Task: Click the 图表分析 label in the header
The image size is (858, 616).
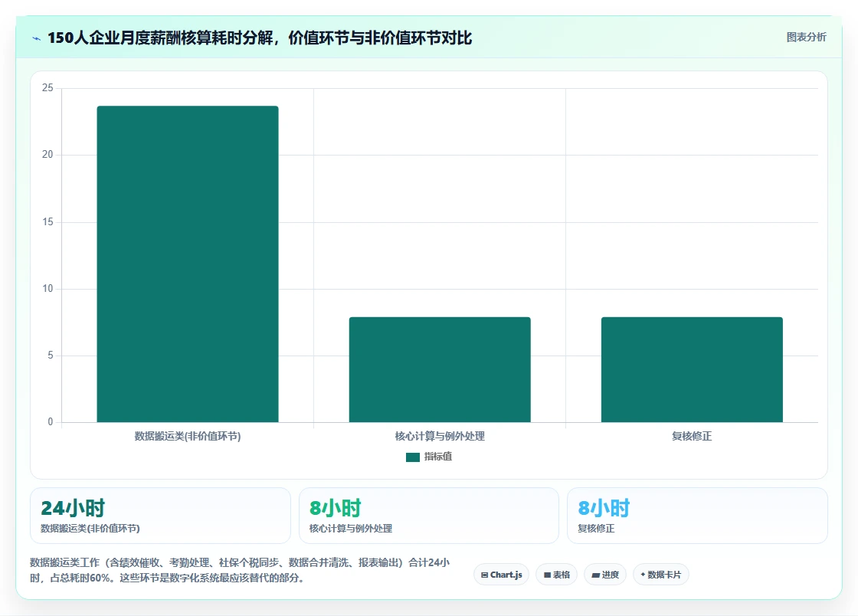Action: pos(806,38)
